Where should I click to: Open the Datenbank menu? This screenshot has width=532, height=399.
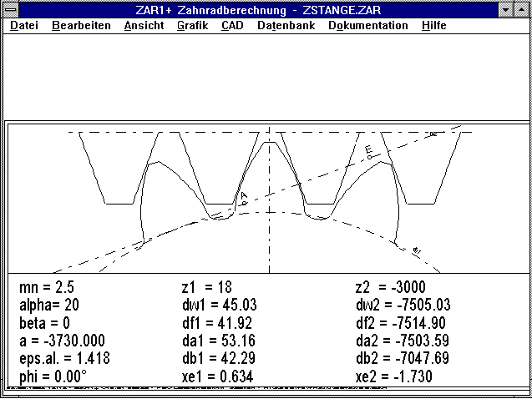[x=286, y=25]
